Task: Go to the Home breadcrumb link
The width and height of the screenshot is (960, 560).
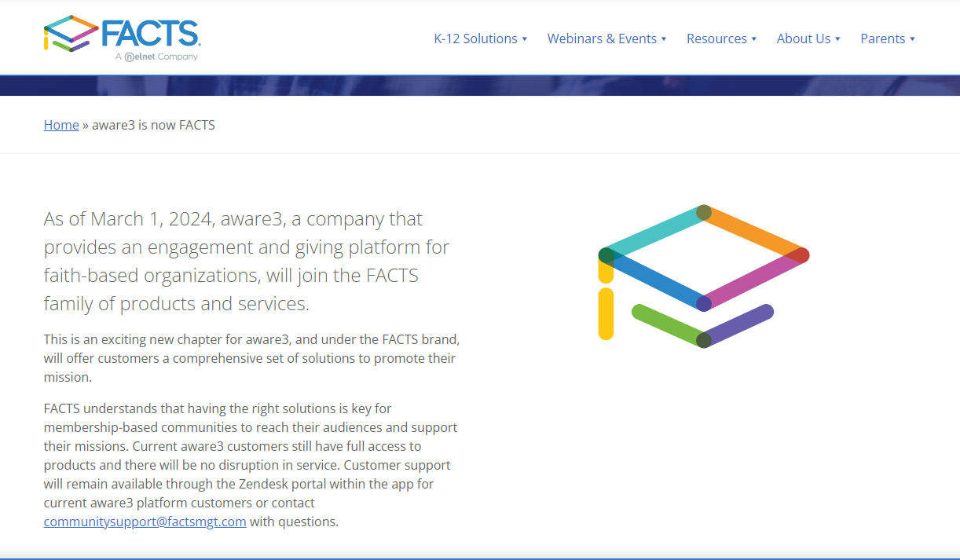Action: (61, 125)
